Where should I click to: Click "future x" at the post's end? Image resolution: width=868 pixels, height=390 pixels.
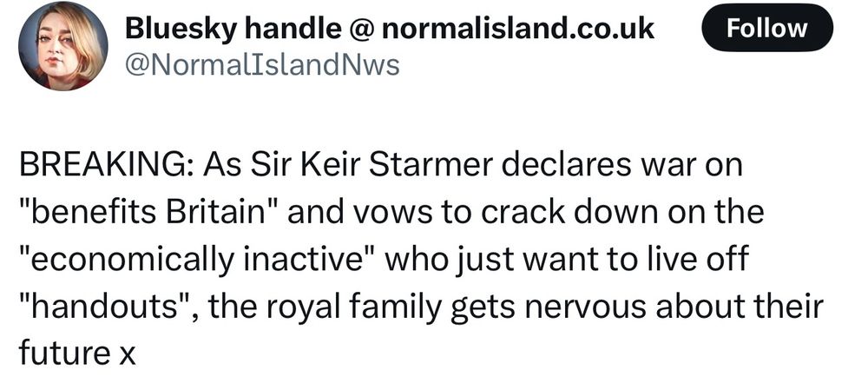click(77, 354)
